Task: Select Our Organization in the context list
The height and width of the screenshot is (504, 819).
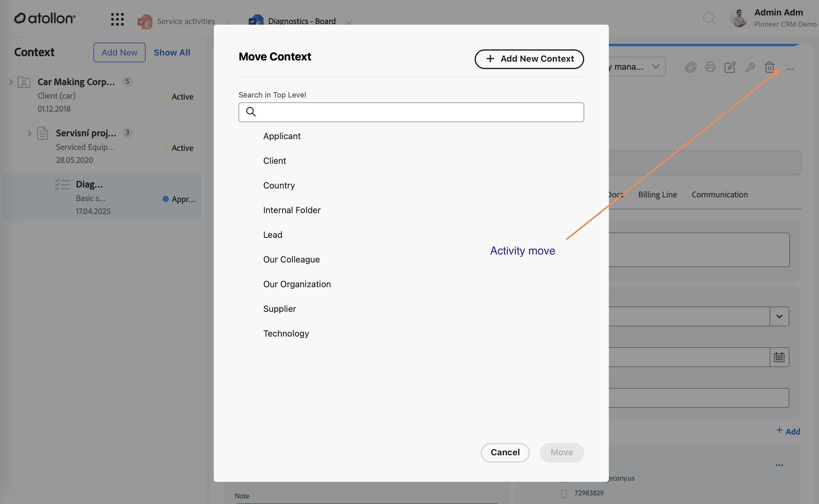Action: [x=297, y=284]
